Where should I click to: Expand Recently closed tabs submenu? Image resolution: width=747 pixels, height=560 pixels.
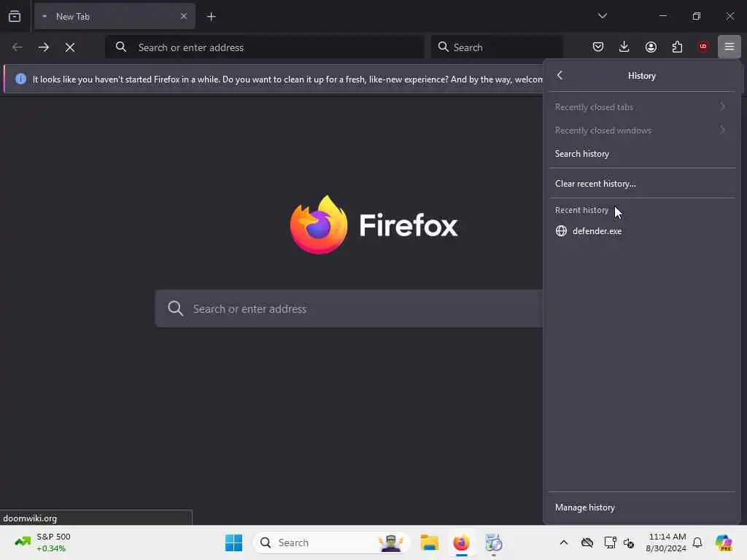click(x=642, y=107)
